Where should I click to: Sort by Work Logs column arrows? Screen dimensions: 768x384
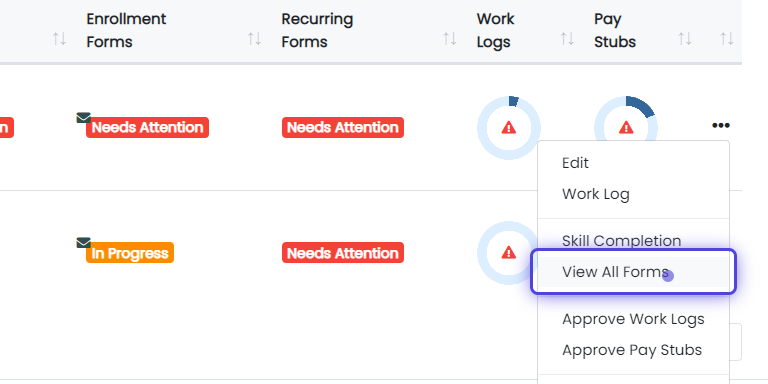[567, 39]
